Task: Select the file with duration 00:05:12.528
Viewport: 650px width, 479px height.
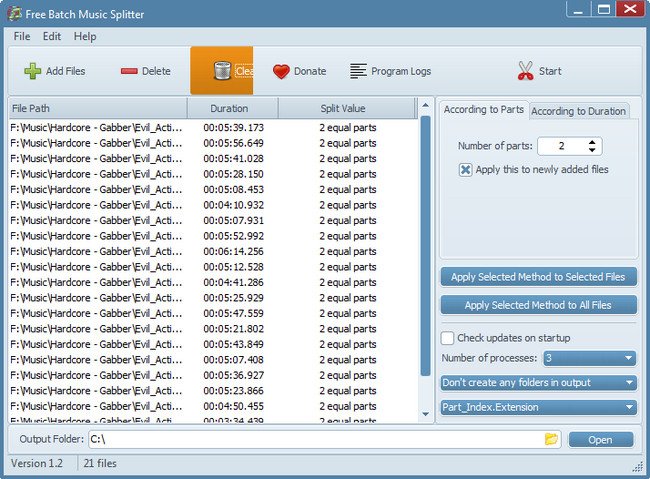Action: [213, 267]
